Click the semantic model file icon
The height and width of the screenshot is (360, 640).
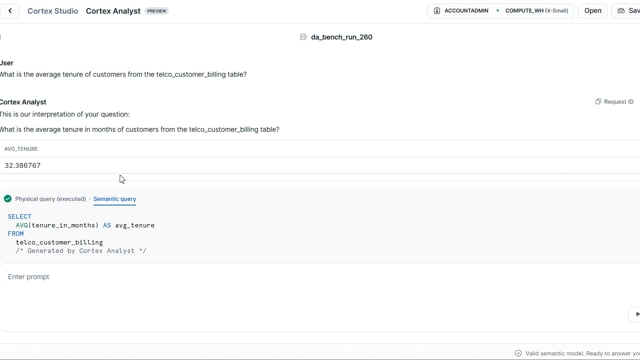[x=303, y=37]
